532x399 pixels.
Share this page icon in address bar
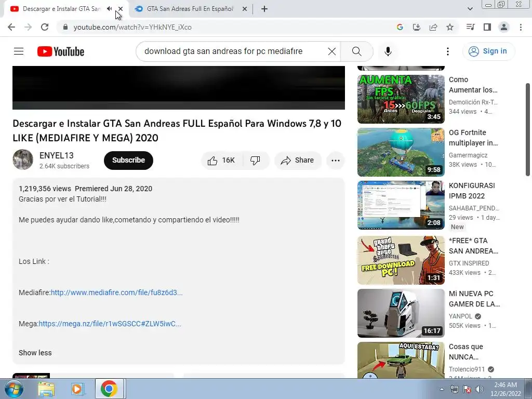point(433,27)
